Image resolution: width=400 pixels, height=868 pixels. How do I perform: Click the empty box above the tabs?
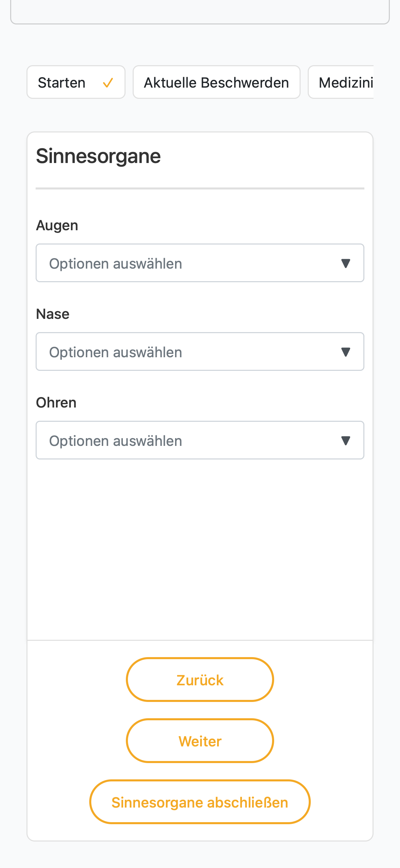point(200,12)
